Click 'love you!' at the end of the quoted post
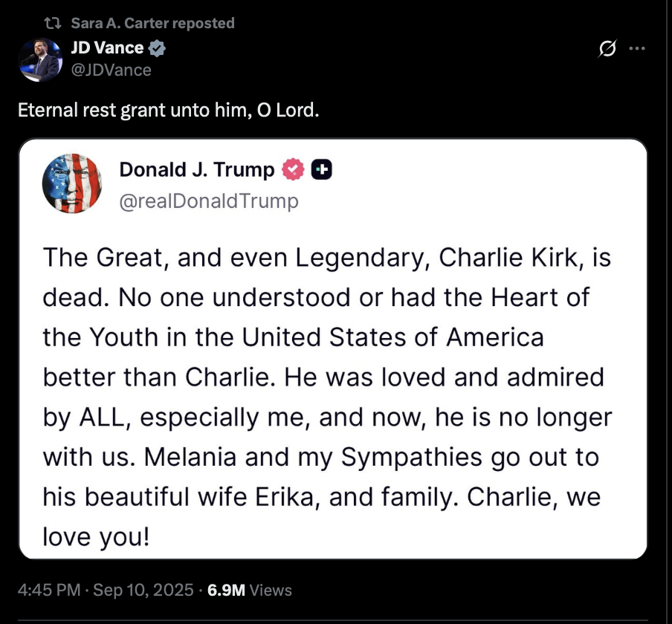 [96, 536]
